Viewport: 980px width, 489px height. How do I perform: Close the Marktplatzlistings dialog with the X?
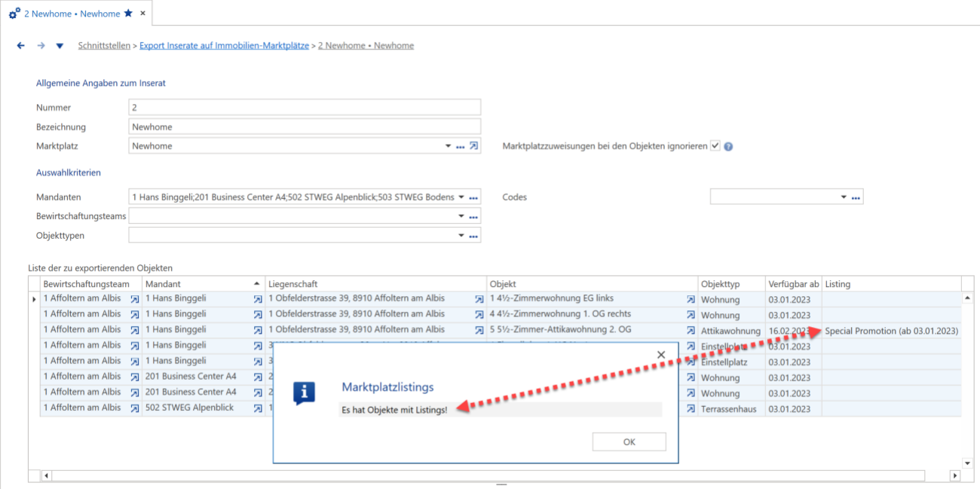(661, 355)
